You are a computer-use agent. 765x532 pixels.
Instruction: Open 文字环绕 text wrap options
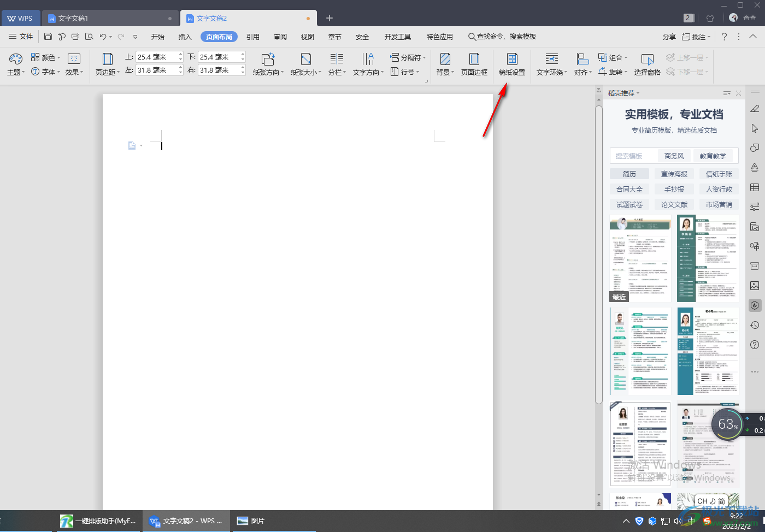click(x=552, y=64)
